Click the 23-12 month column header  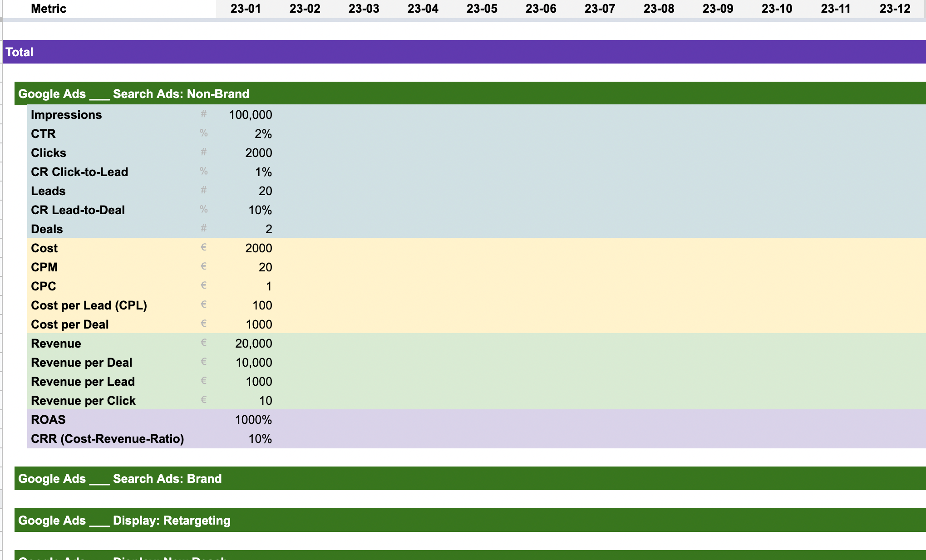point(895,9)
